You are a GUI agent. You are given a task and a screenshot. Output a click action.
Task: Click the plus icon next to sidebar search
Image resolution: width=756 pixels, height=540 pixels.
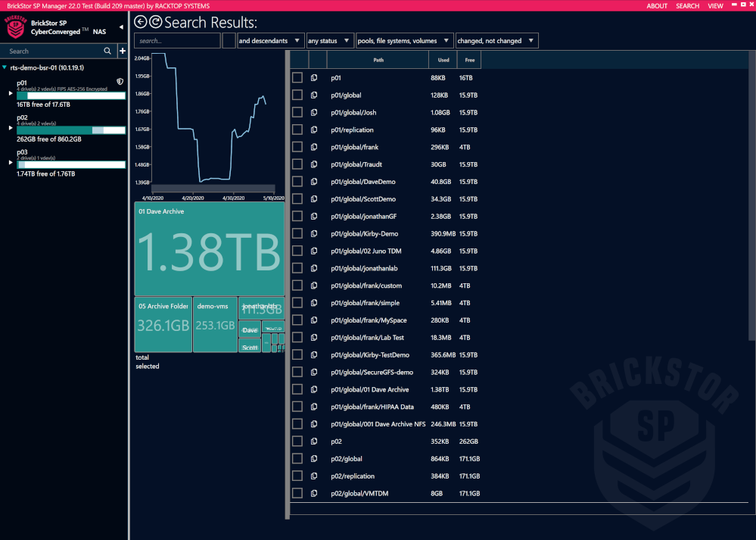tap(123, 51)
